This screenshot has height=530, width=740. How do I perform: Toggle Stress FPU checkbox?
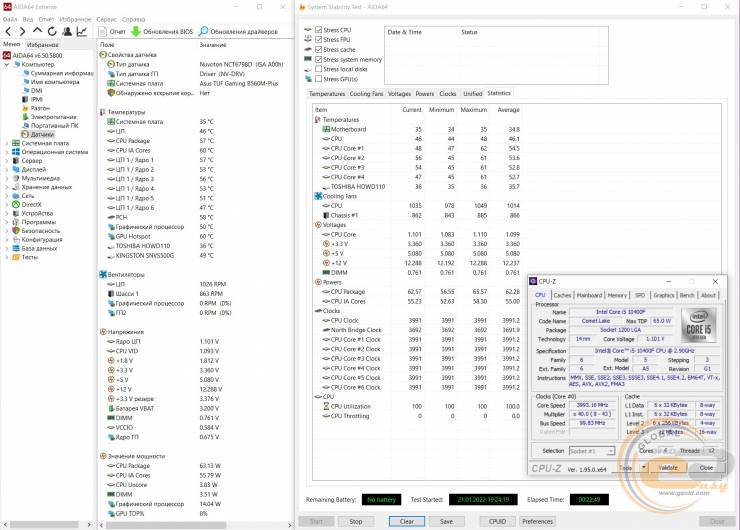pos(319,40)
